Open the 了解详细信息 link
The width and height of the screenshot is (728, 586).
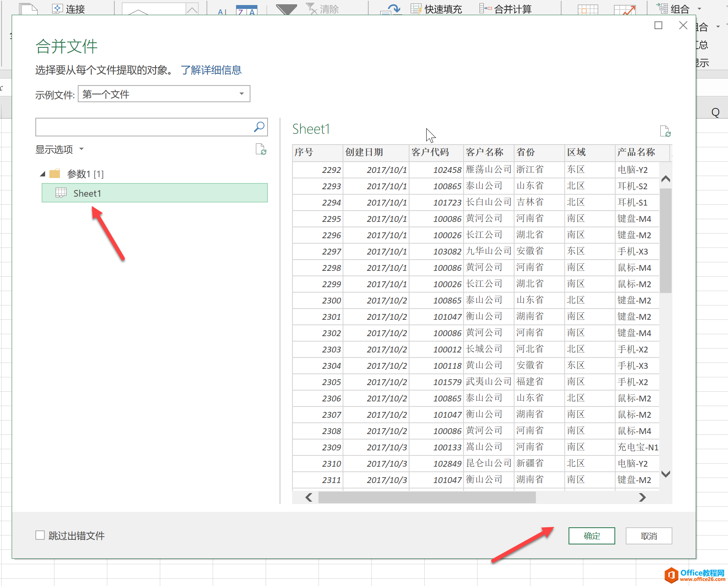click(211, 70)
